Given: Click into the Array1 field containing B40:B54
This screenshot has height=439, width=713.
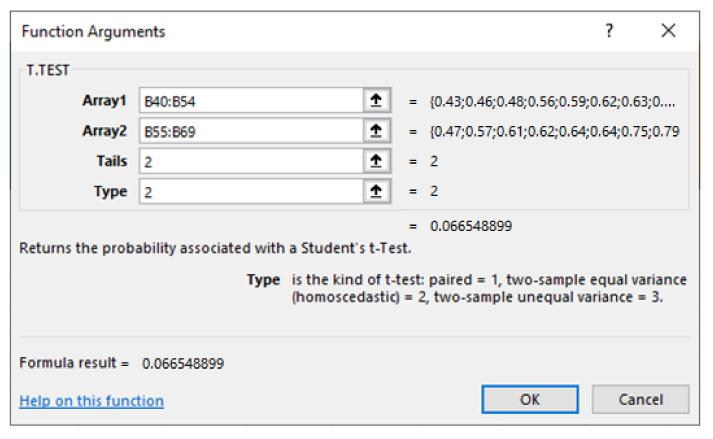Looking at the screenshot, I should pyautogui.click(x=250, y=100).
